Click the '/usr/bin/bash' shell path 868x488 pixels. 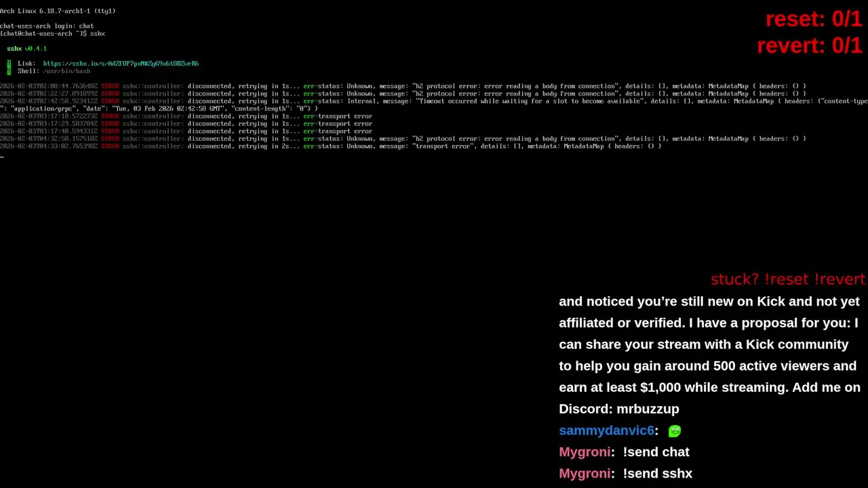(x=66, y=71)
